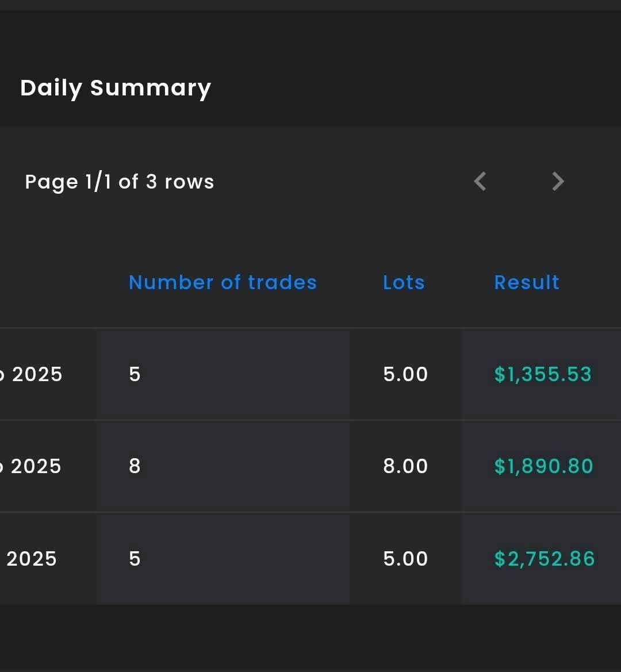The height and width of the screenshot is (672, 621).
Task: Click the trade count 8 cell
Action: (135, 466)
